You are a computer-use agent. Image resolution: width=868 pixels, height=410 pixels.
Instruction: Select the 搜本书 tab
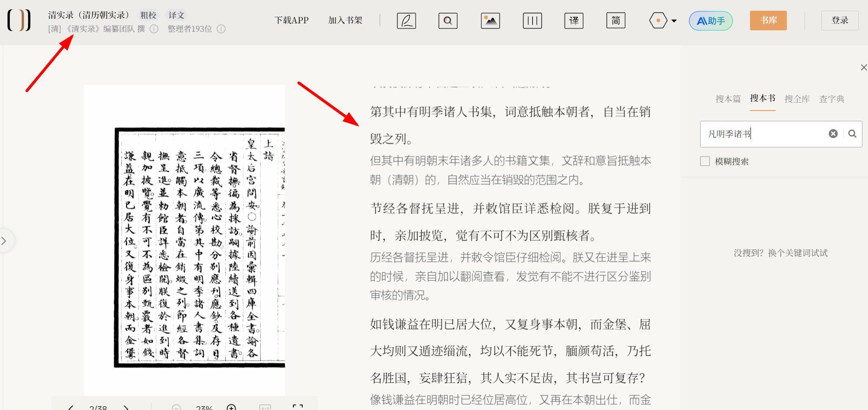[x=763, y=98]
